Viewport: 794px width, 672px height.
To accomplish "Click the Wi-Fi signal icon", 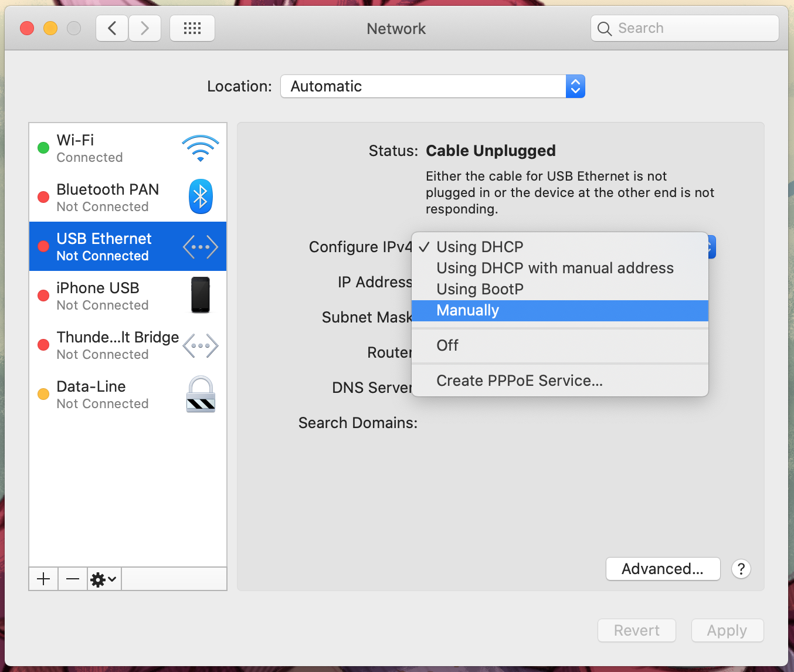I will (200, 148).
